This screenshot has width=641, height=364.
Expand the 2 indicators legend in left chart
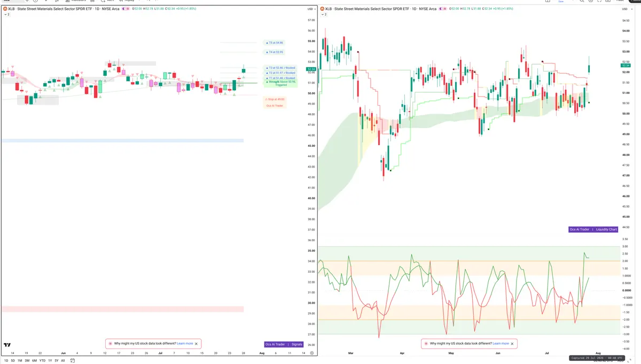(x=6, y=14)
